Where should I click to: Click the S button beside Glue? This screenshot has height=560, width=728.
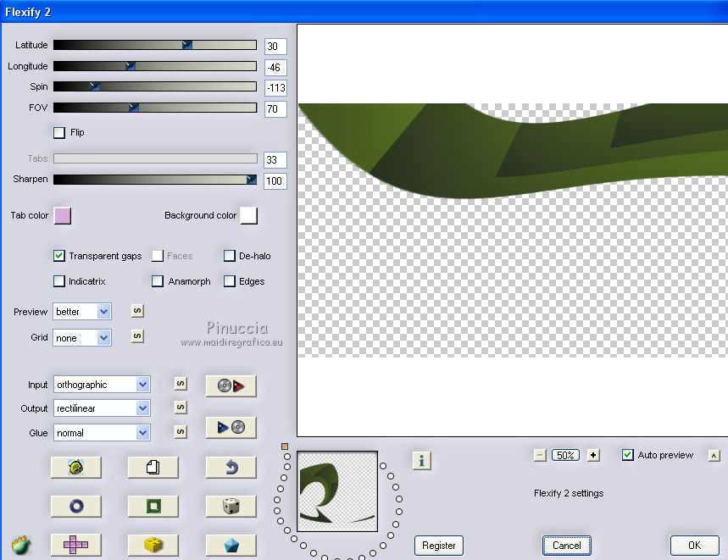click(x=181, y=432)
